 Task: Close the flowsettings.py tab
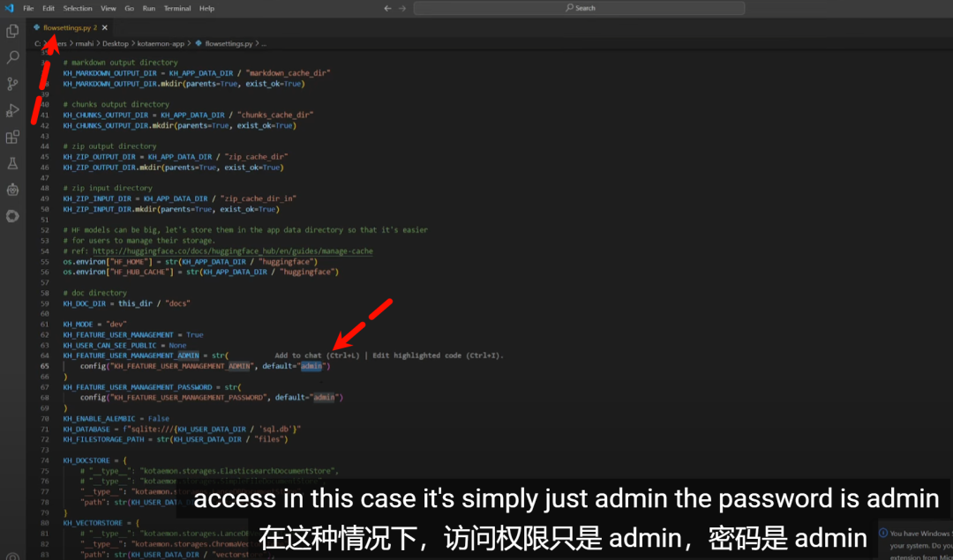click(104, 28)
